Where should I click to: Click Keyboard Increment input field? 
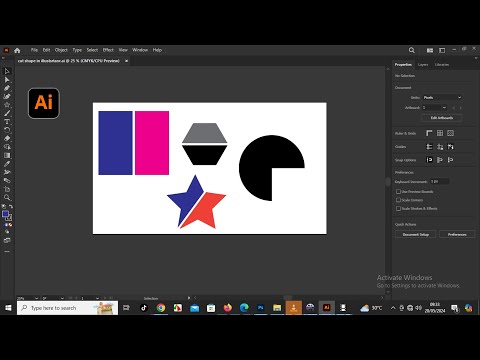[x=440, y=182]
